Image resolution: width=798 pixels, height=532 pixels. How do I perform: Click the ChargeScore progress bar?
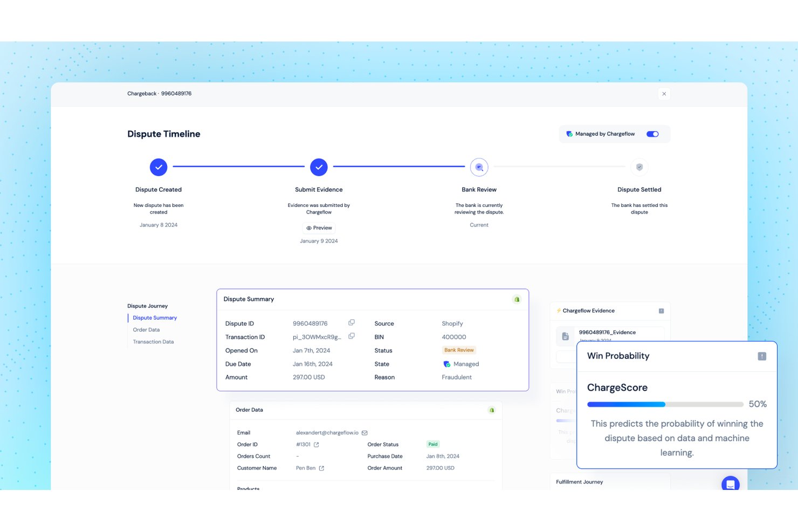tap(665, 404)
